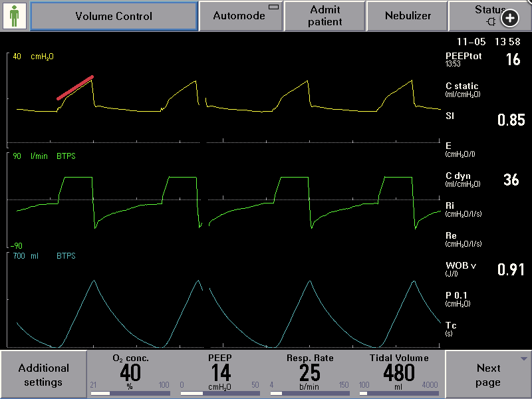This screenshot has width=532, height=399.
Task: Click the C dyn value 36
Action: click(511, 180)
